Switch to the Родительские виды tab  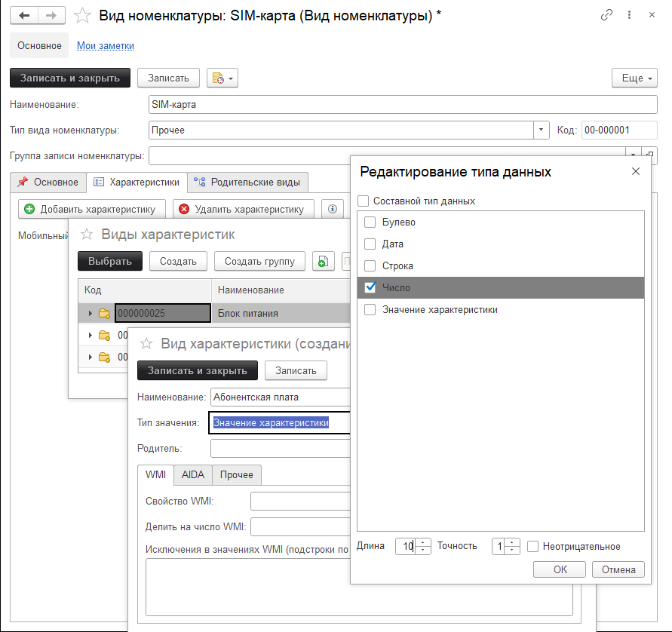pyautogui.click(x=247, y=182)
